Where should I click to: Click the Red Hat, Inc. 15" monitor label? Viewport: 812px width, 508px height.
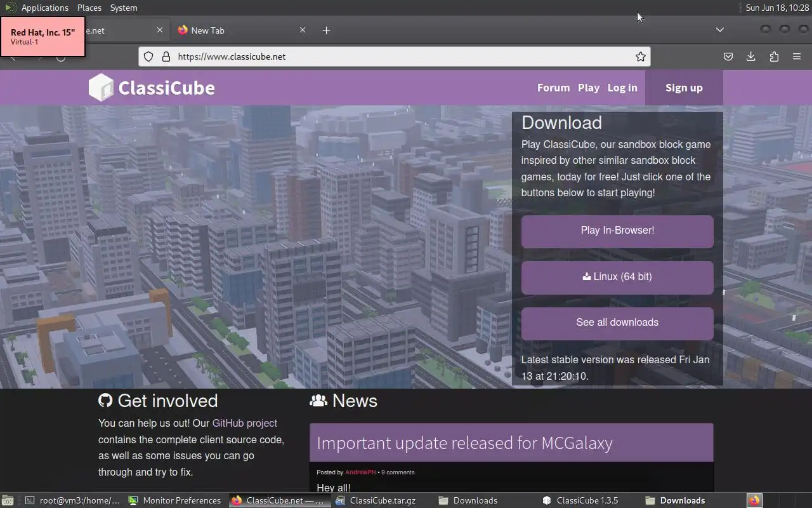pyautogui.click(x=43, y=36)
